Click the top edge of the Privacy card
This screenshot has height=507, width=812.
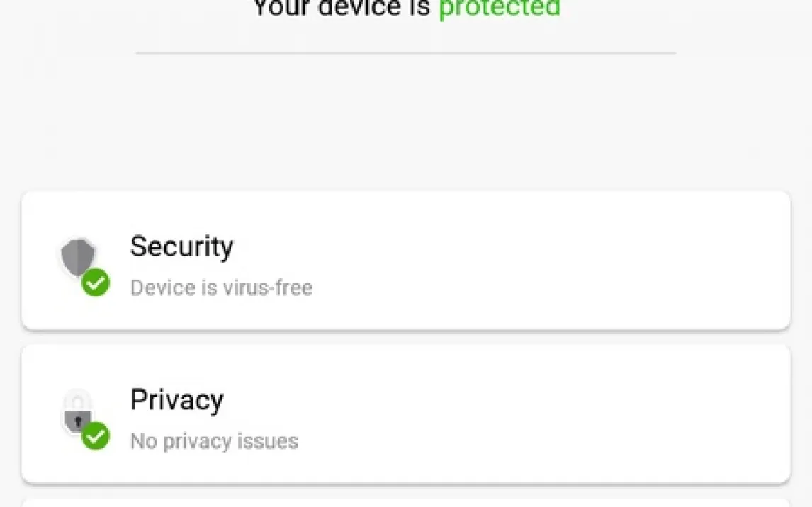point(405,347)
